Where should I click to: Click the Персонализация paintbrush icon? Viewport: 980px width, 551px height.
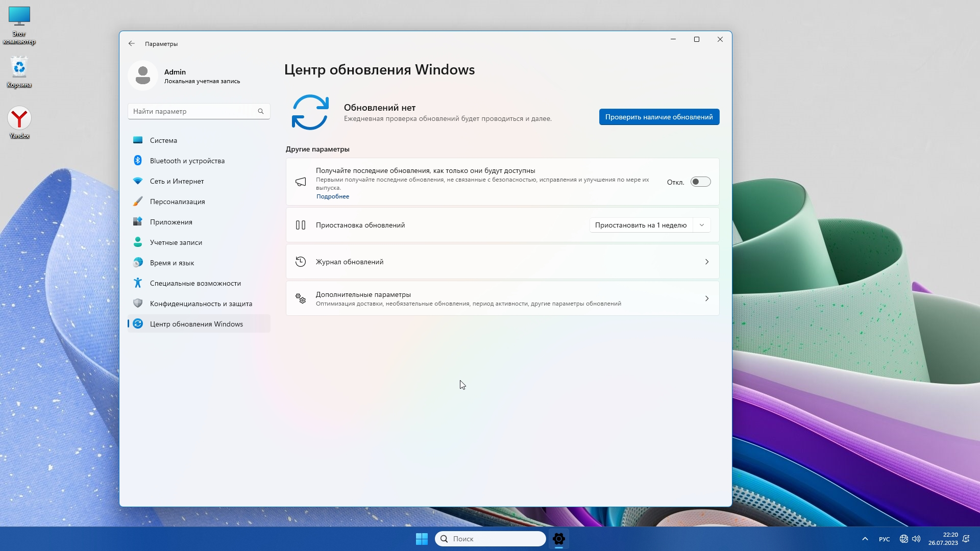pyautogui.click(x=137, y=202)
